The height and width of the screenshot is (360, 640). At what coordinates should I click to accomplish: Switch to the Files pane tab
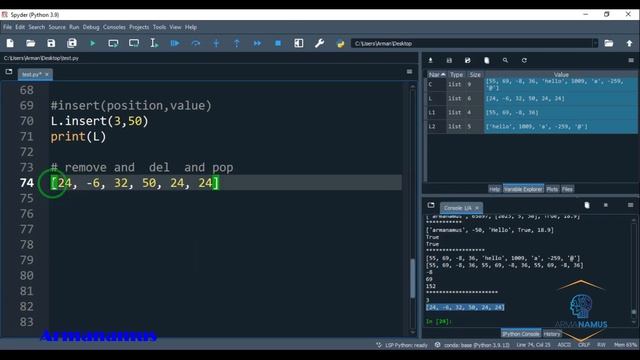pos(567,189)
